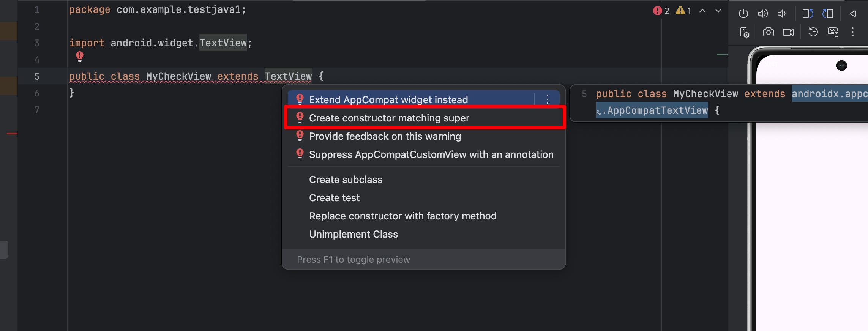Select "Create constructor matching super"
The width and height of the screenshot is (868, 331).
coord(389,118)
